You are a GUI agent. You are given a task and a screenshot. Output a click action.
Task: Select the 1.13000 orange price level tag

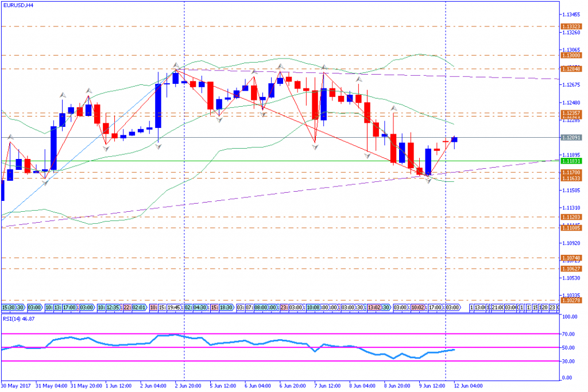[x=571, y=56]
